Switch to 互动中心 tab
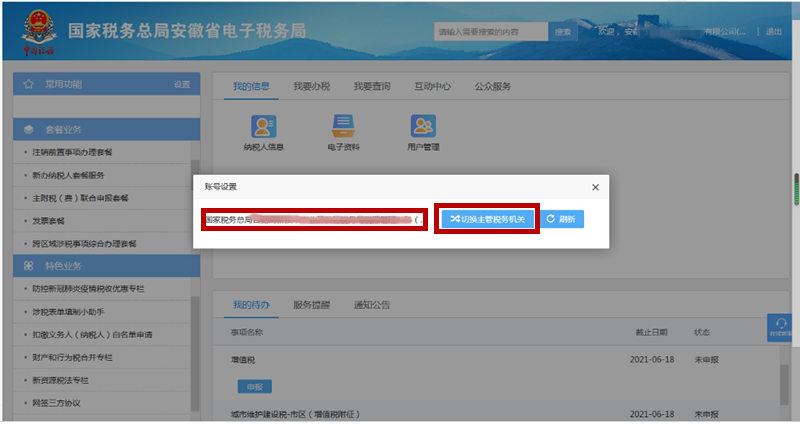 pyautogui.click(x=432, y=86)
